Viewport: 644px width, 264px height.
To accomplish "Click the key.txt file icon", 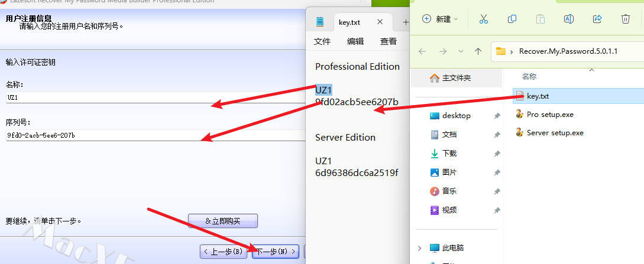I will pos(520,96).
